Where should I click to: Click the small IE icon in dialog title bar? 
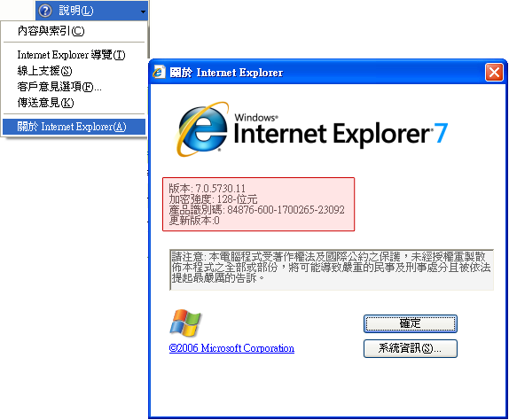(159, 72)
